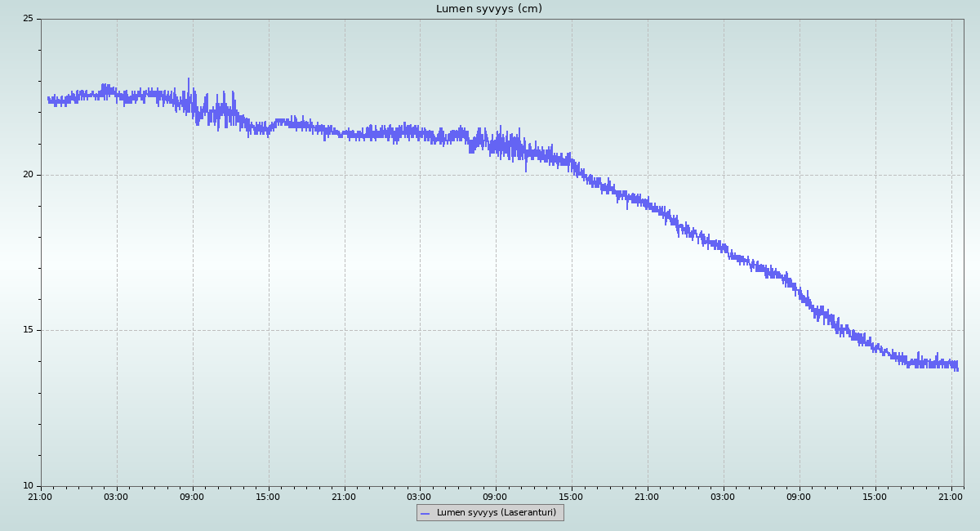Click the legend label 'Lumen syvyys (Laseranturi)'

496,513
